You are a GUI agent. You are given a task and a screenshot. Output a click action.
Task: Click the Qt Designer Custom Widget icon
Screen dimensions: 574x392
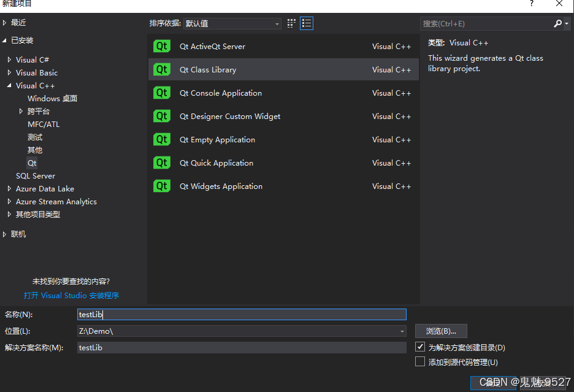[162, 116]
